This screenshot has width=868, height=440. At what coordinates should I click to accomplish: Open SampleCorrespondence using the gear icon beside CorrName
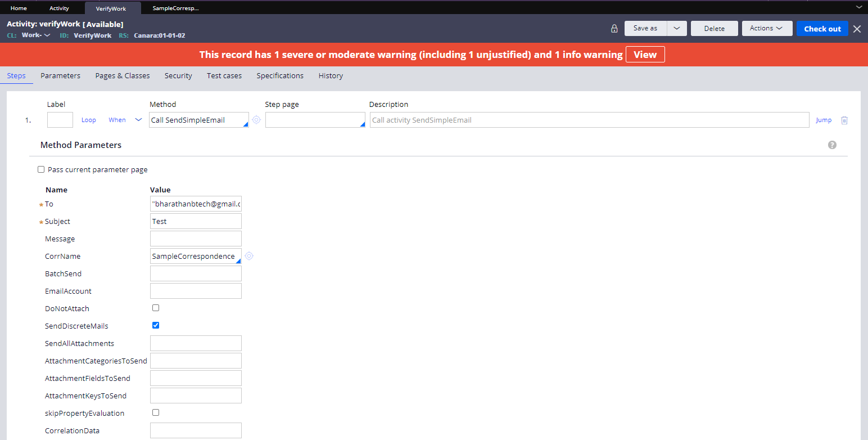[x=249, y=256]
